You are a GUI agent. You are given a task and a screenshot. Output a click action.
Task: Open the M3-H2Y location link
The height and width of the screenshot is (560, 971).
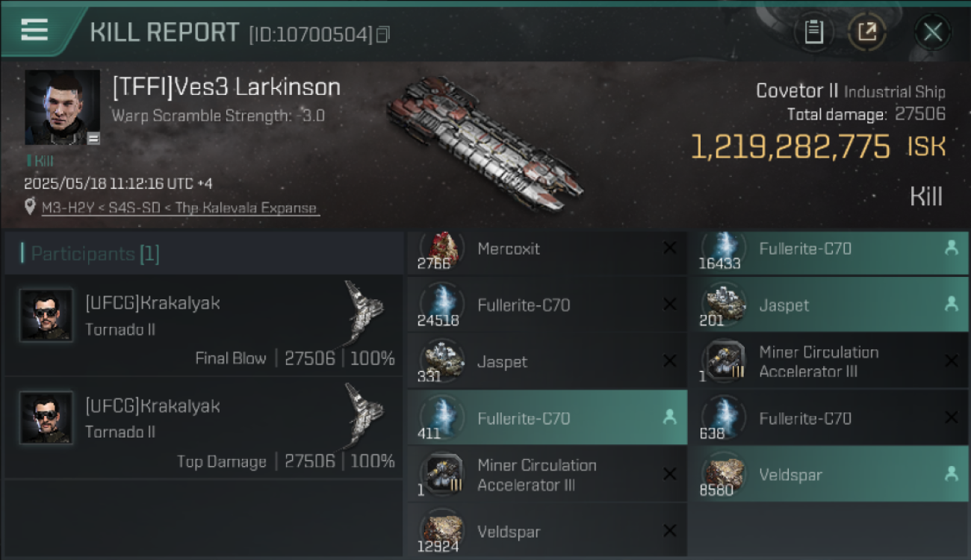[x=179, y=208]
